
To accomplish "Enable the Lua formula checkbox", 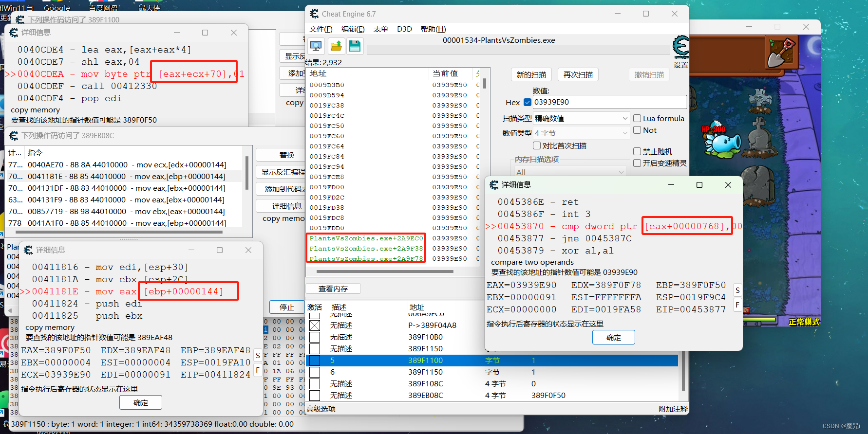I will coord(637,118).
